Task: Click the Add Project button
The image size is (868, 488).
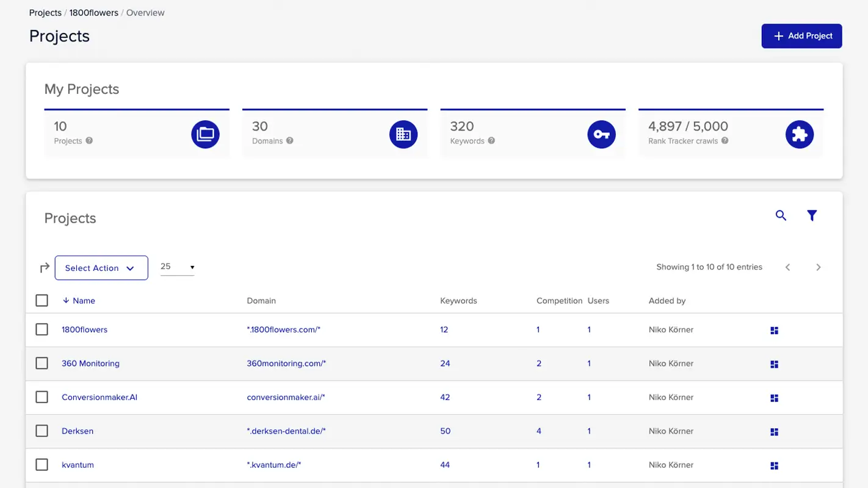Action: pos(801,36)
